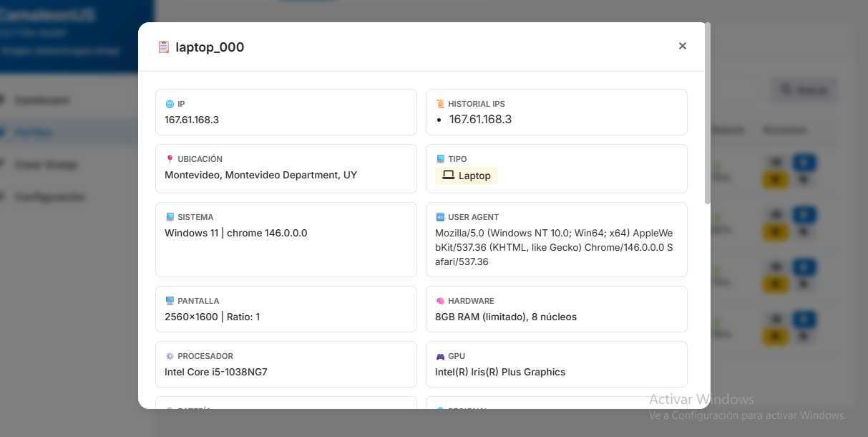The width and height of the screenshot is (868, 437).
Task: Select the yellow Laptop type badge
Action: 467,176
